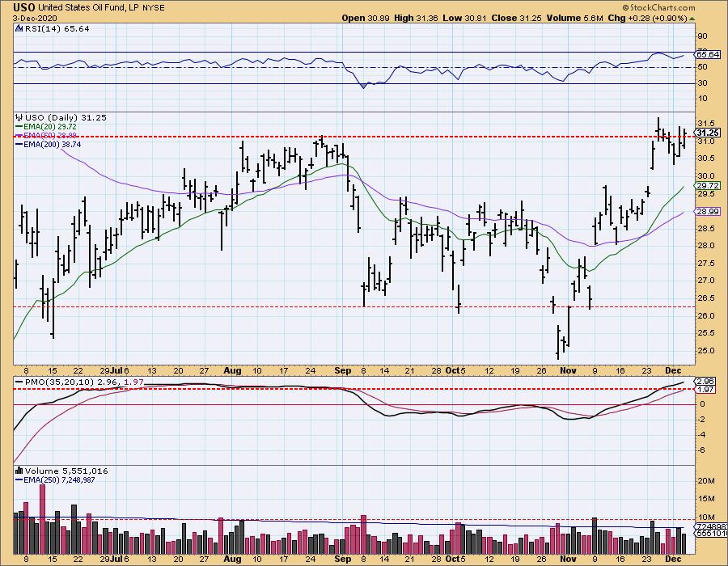Click the RSI(14) 65.64 legend text

click(x=57, y=29)
